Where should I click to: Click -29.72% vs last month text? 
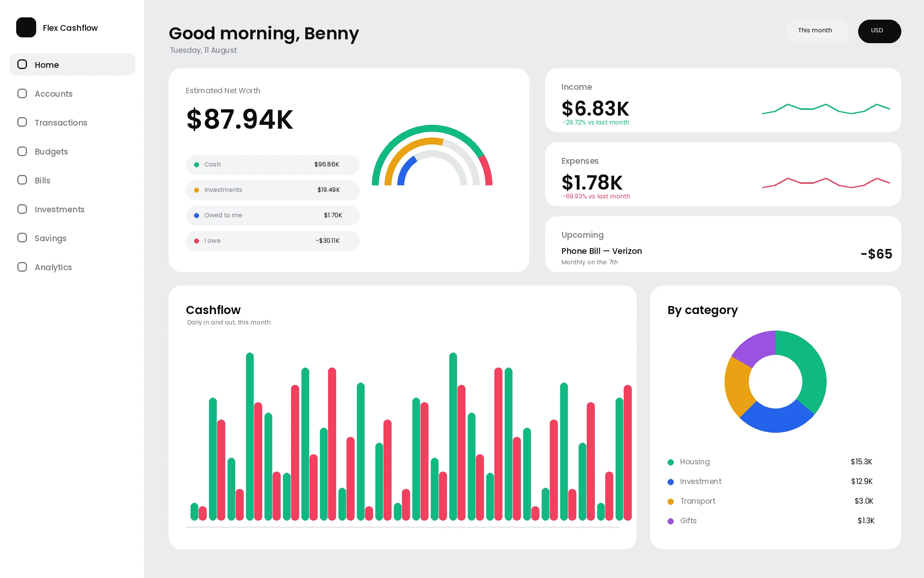point(596,123)
